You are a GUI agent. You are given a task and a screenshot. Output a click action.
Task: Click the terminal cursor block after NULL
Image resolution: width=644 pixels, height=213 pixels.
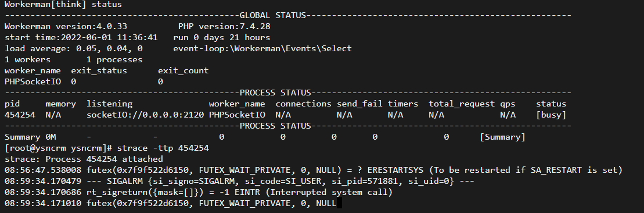tap(339, 203)
